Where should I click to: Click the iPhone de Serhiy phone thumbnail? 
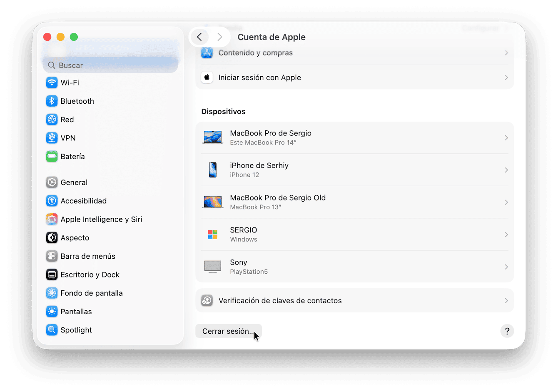point(213,170)
